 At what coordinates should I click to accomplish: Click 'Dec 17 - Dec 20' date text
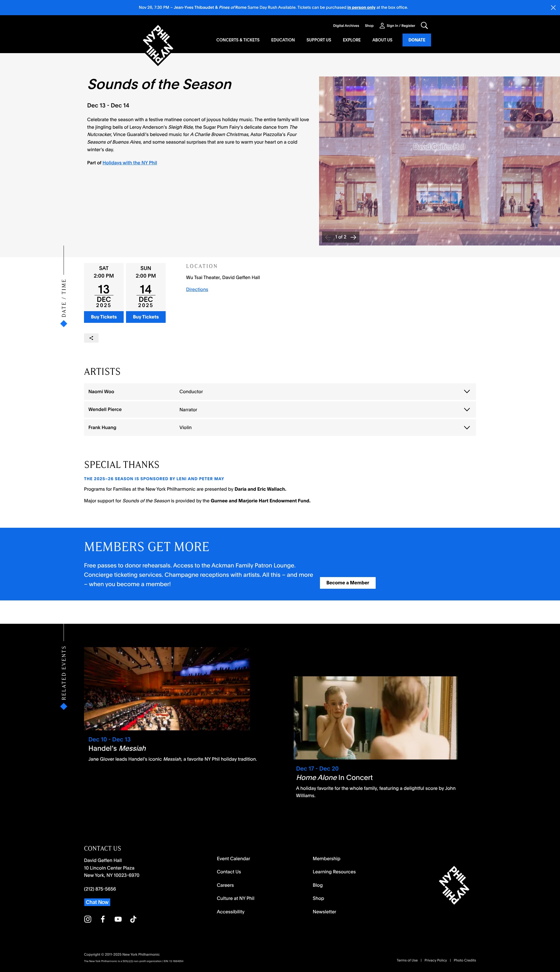(x=317, y=769)
